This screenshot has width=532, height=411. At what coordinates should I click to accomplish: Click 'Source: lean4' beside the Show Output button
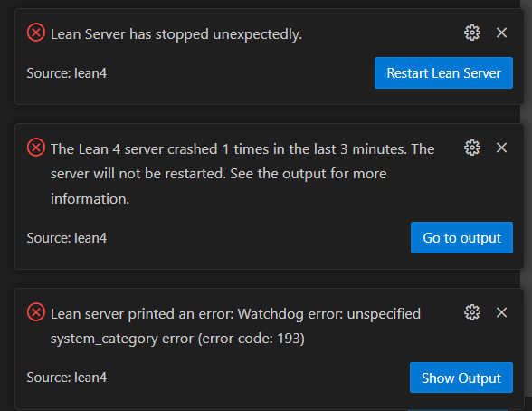[x=67, y=378]
